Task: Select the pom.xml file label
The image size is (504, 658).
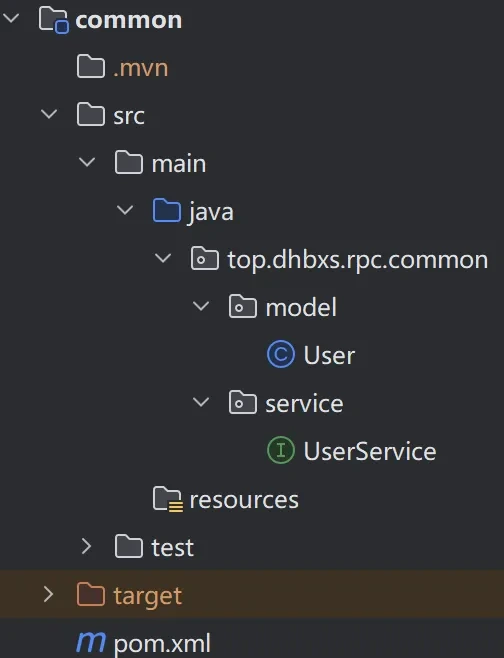Action: (x=162, y=643)
